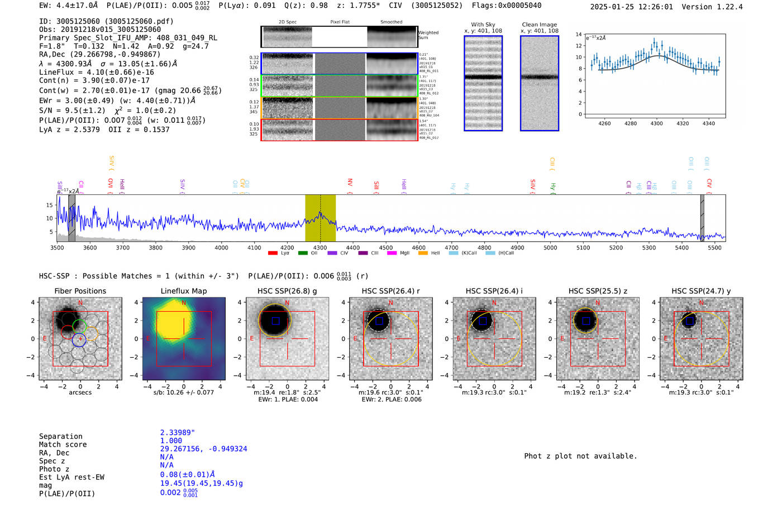Click the Separation value 2.33989"
This screenshot has height=532, width=782.
click(x=178, y=433)
